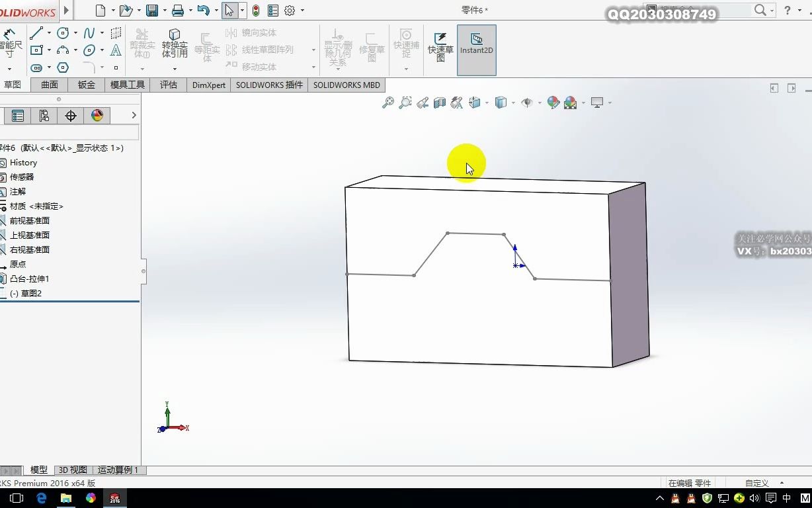Select the Line sketch tool
Viewport: 812px width, 508px height.
coord(36,32)
